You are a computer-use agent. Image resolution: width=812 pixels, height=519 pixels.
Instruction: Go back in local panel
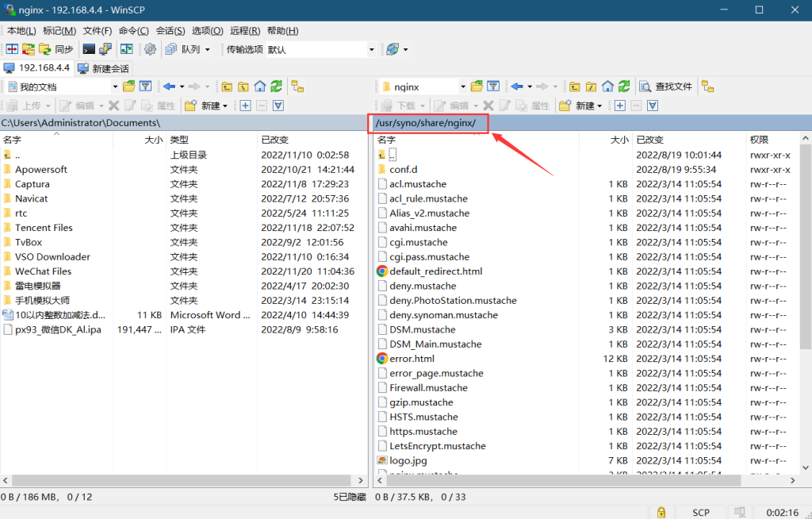click(169, 86)
